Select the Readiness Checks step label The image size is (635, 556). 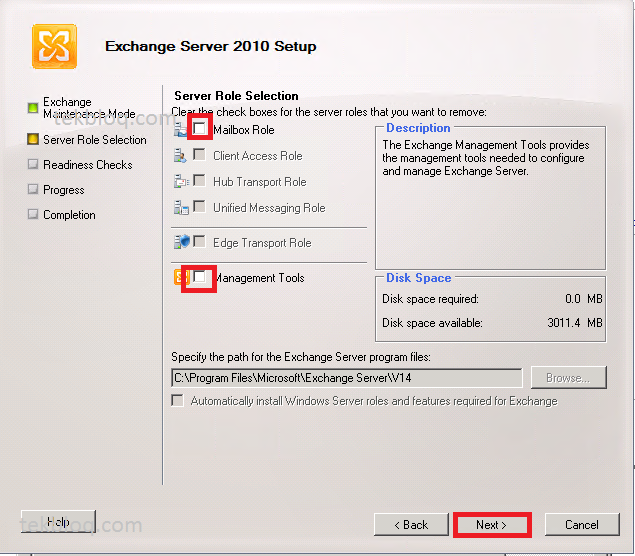tap(88, 165)
